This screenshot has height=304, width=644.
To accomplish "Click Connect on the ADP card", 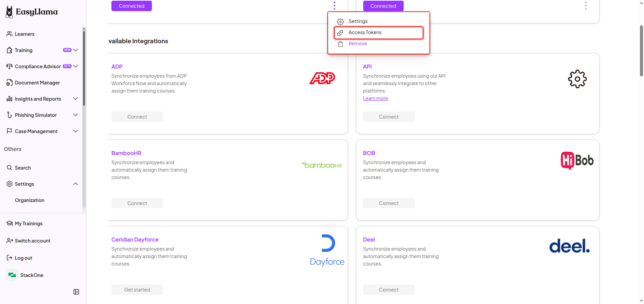I will click(x=137, y=117).
